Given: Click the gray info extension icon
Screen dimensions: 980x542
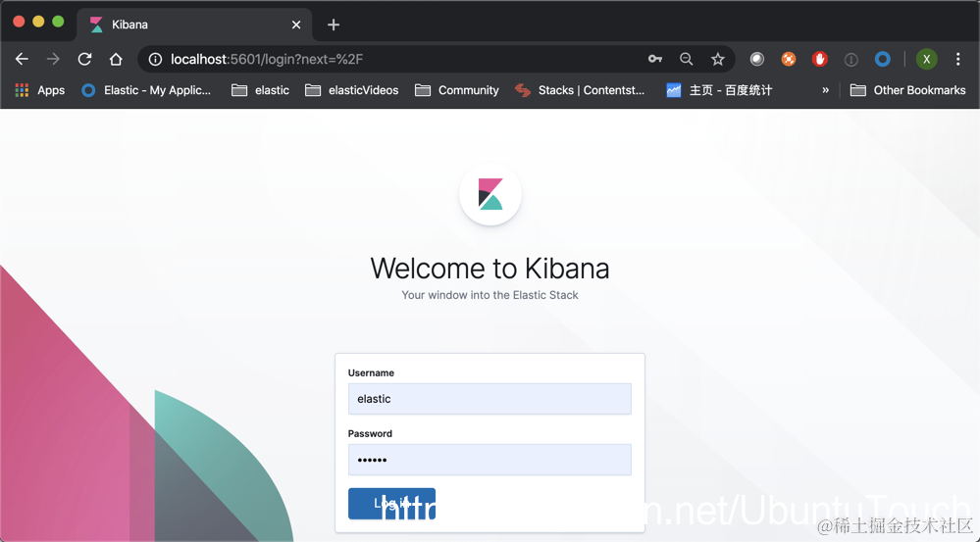Looking at the screenshot, I should point(851,60).
